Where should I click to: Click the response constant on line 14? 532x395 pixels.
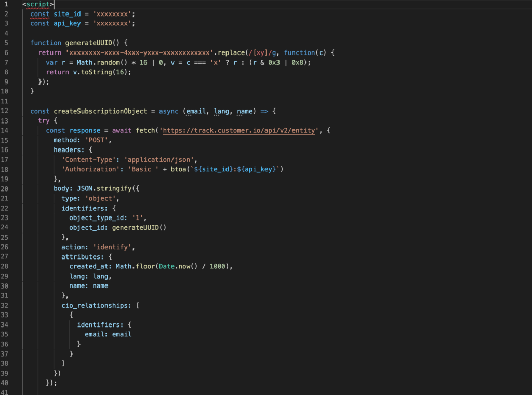pos(85,130)
